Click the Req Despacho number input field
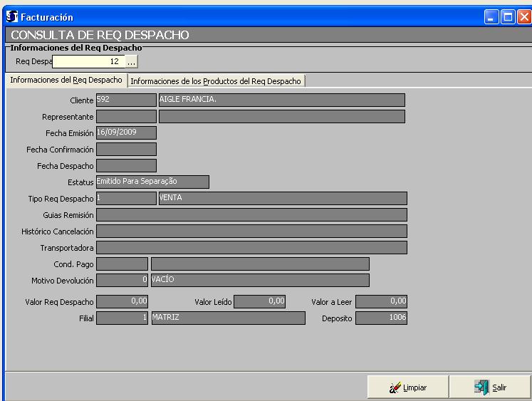The image size is (532, 401). 88,63
